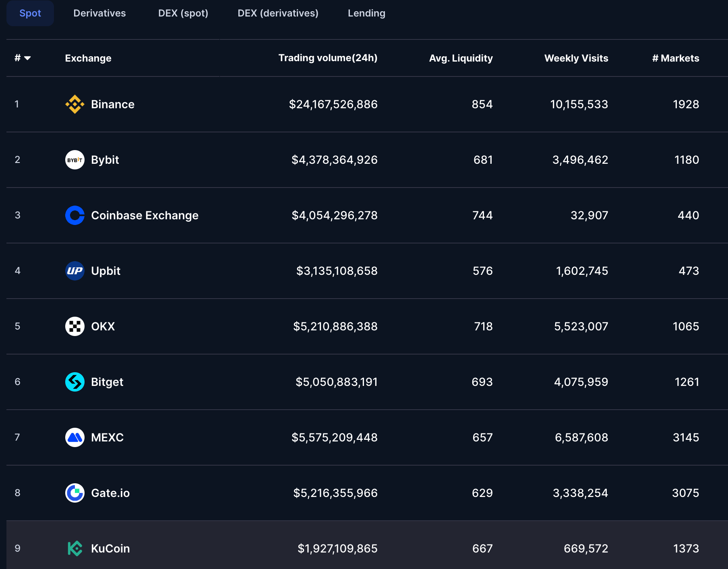
Task: Open the DEX (derivatives) tab
Action: point(278,13)
